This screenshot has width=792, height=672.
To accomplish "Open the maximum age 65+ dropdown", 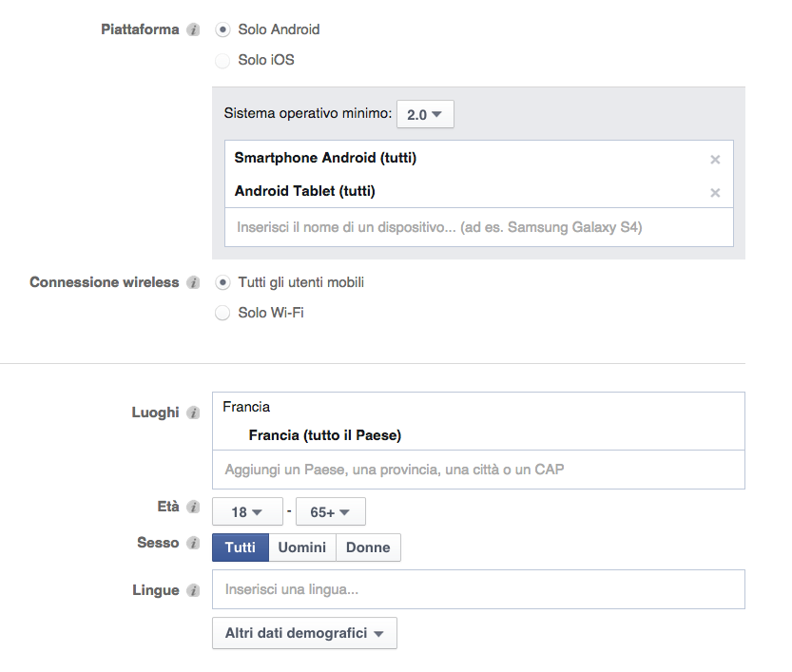I will coord(331,512).
